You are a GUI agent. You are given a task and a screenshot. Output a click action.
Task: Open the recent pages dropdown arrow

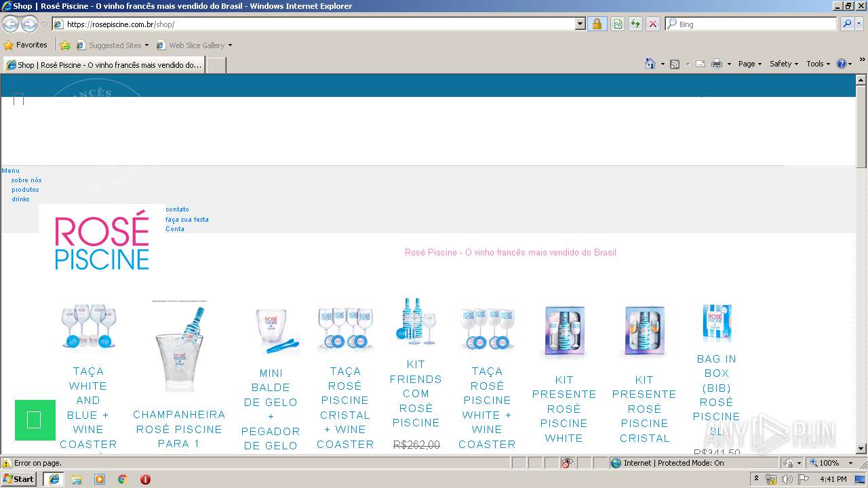[44, 24]
